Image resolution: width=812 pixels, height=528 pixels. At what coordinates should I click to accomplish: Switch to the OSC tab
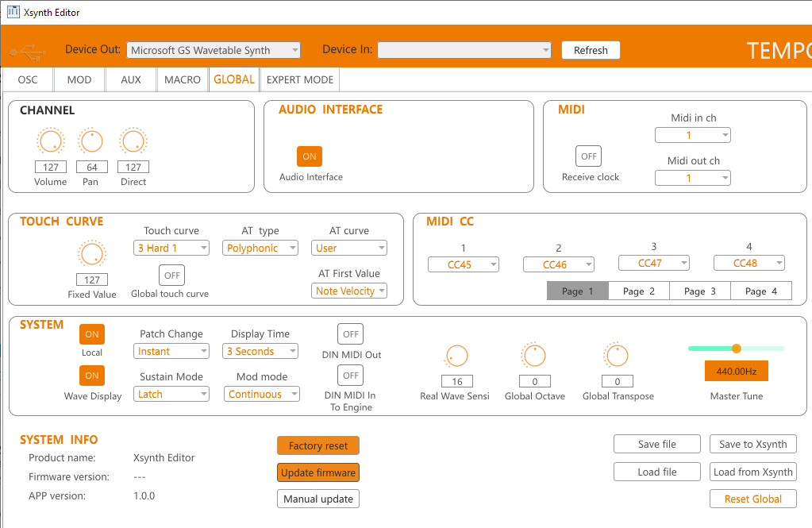tap(28, 80)
